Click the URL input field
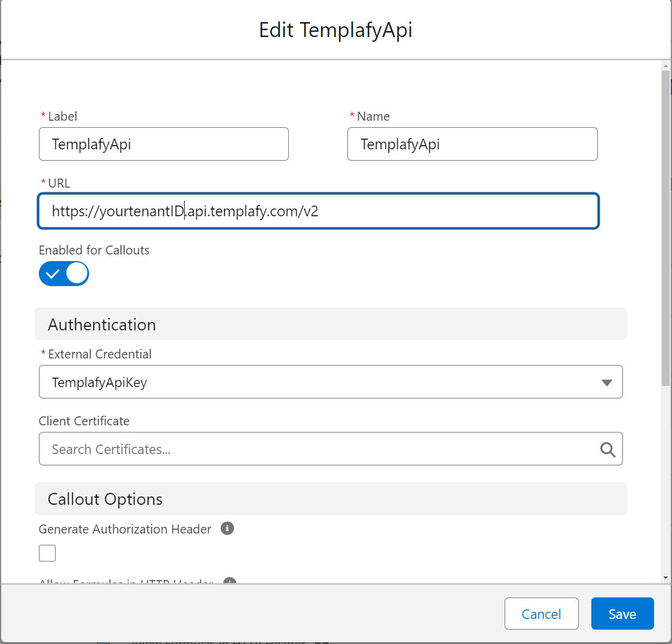672x644 pixels. pyautogui.click(x=319, y=211)
